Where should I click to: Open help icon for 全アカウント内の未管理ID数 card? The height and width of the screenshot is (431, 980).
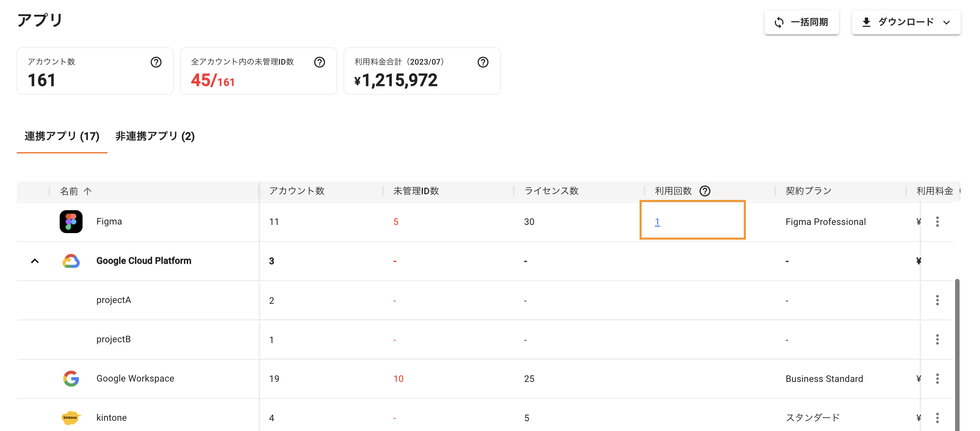pos(319,62)
